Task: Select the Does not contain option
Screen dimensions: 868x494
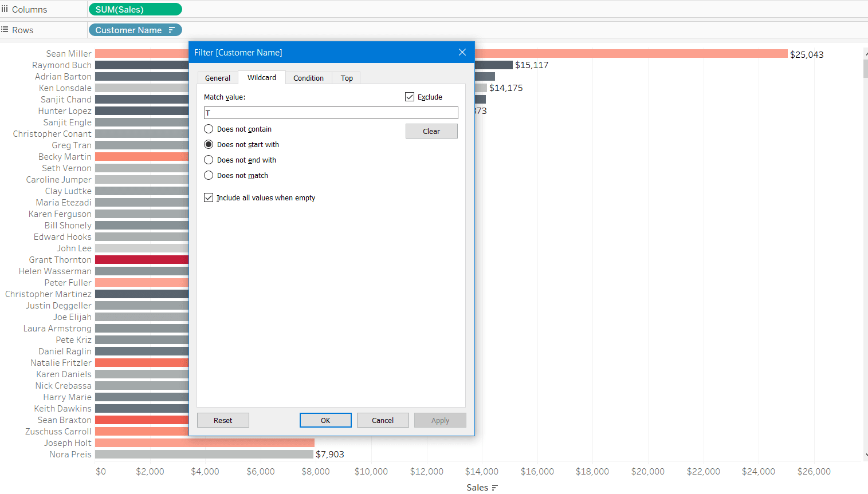Action: [209, 129]
